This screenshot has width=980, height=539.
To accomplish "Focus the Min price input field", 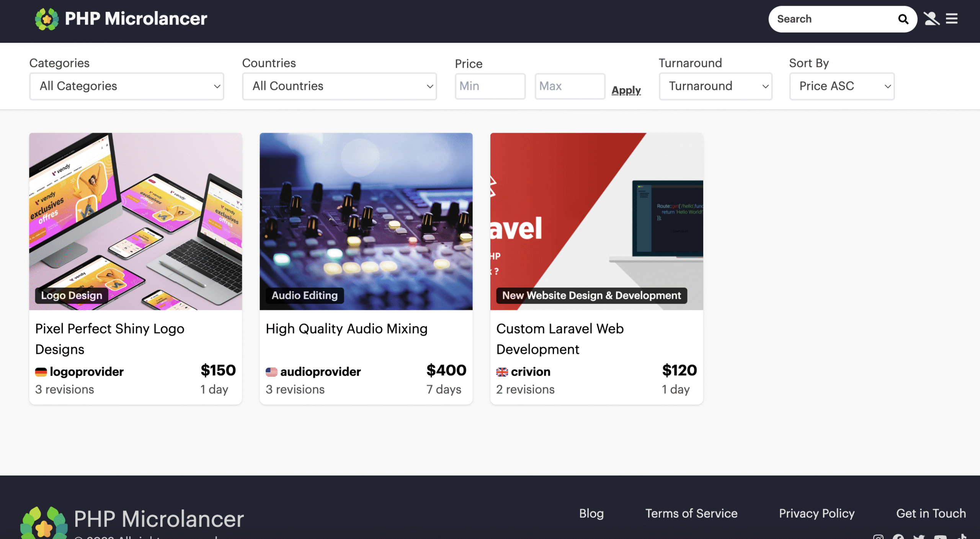I will point(490,86).
